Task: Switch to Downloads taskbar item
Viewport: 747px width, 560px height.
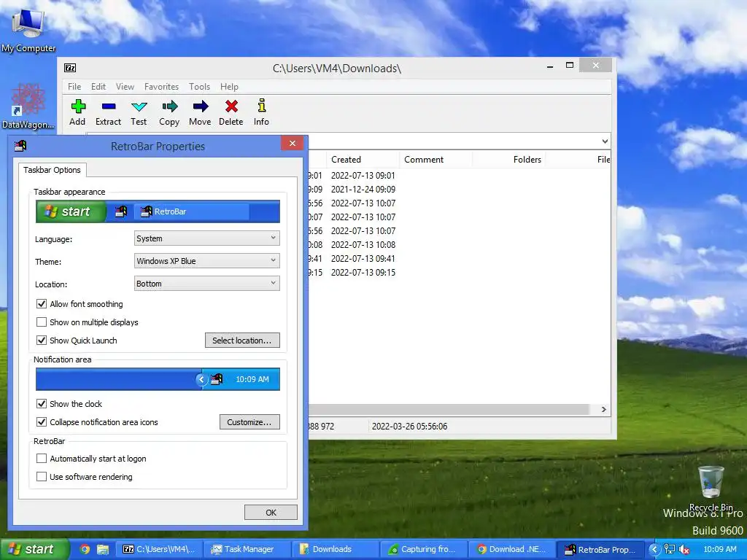Action: [x=336, y=549]
